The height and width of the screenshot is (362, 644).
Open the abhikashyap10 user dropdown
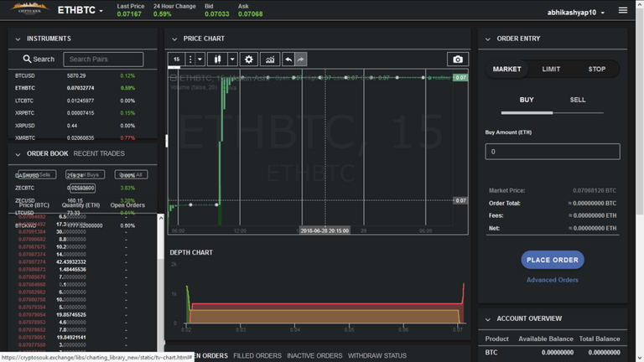575,13
